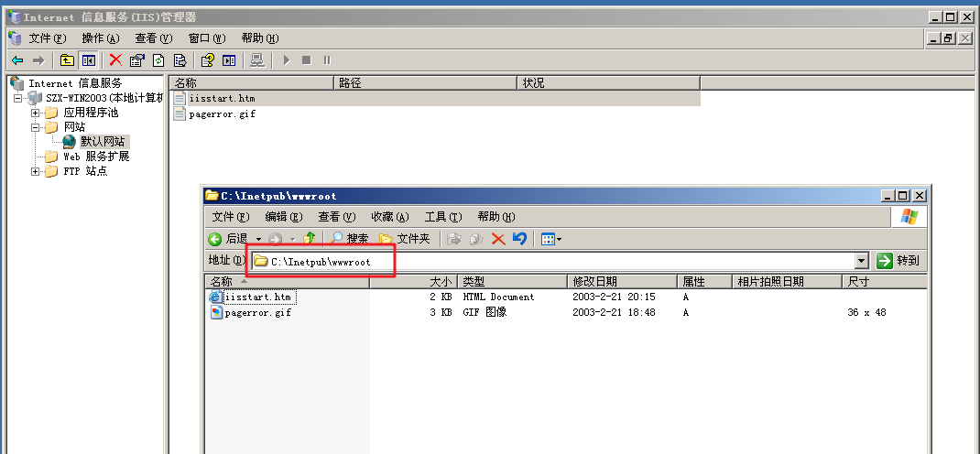This screenshot has width=980, height=454.
Task: Click the Copy To icon in Explorer toolbar
Action: click(476, 239)
